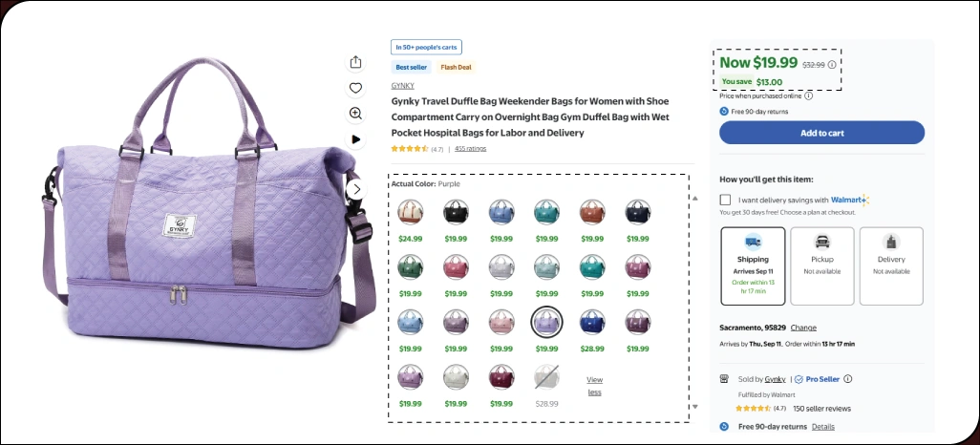Check the Walmart+ delivery savings checkbox

[725, 200]
